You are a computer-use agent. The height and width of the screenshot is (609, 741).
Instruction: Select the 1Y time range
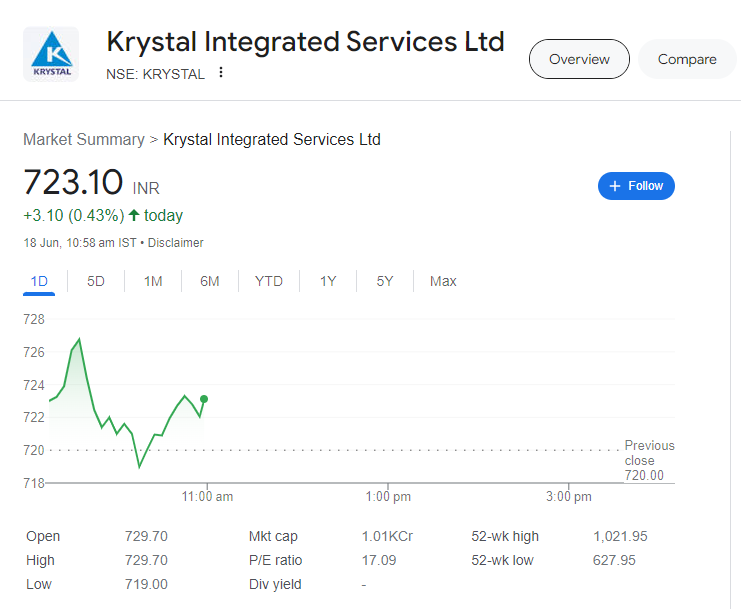pos(327,282)
